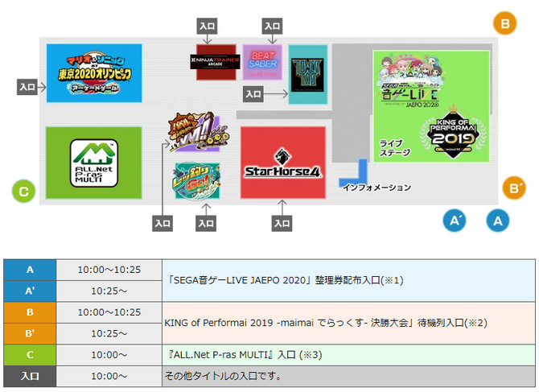Image resolution: width=539 pixels, height=392 pixels.
Task: Select the dark 入口 cell in table
Action: click(x=30, y=376)
